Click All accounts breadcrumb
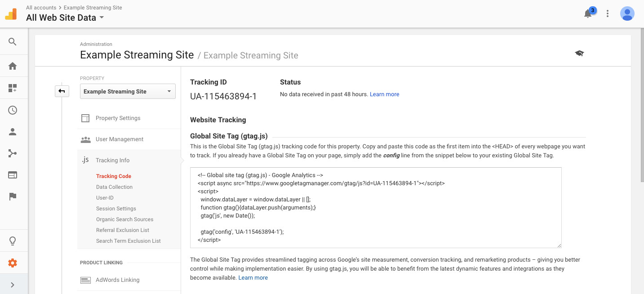Image resolution: width=644 pixels, height=294 pixels. 41,8
